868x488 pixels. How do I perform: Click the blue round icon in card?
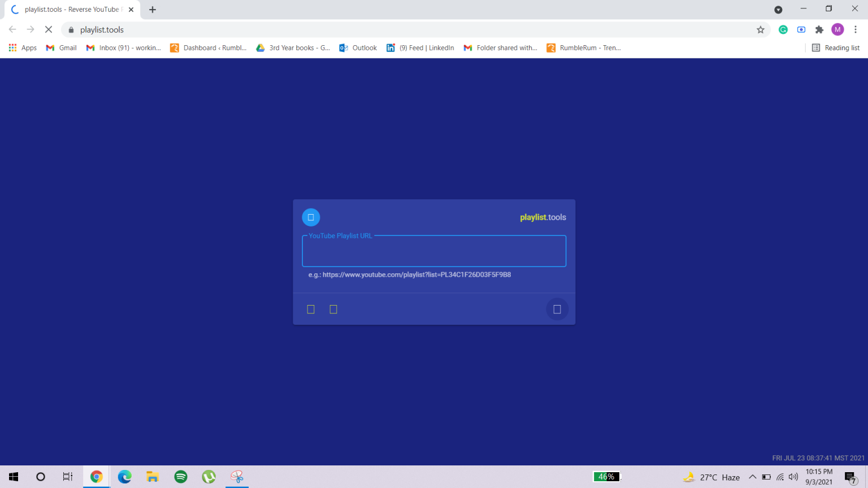point(311,217)
